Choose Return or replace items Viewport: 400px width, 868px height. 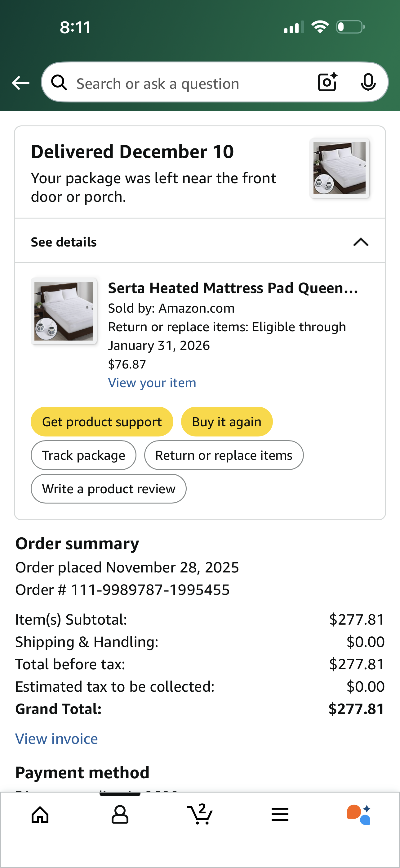224,455
